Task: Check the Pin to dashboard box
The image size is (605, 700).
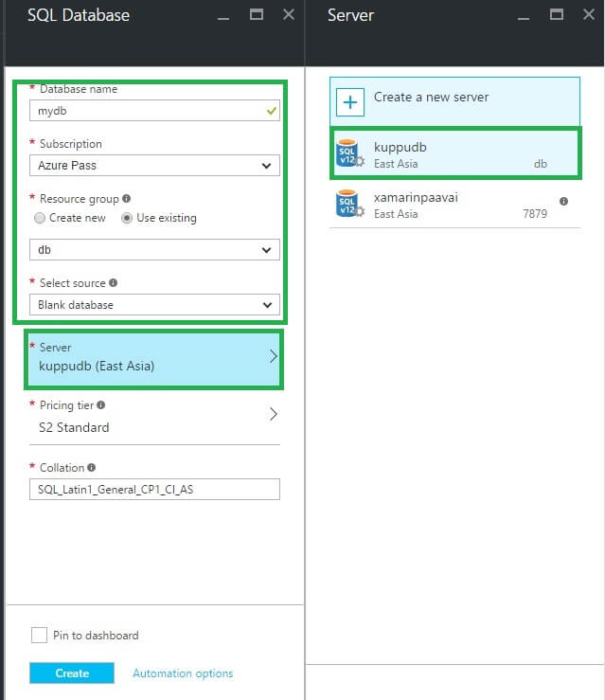Action: pyautogui.click(x=39, y=635)
